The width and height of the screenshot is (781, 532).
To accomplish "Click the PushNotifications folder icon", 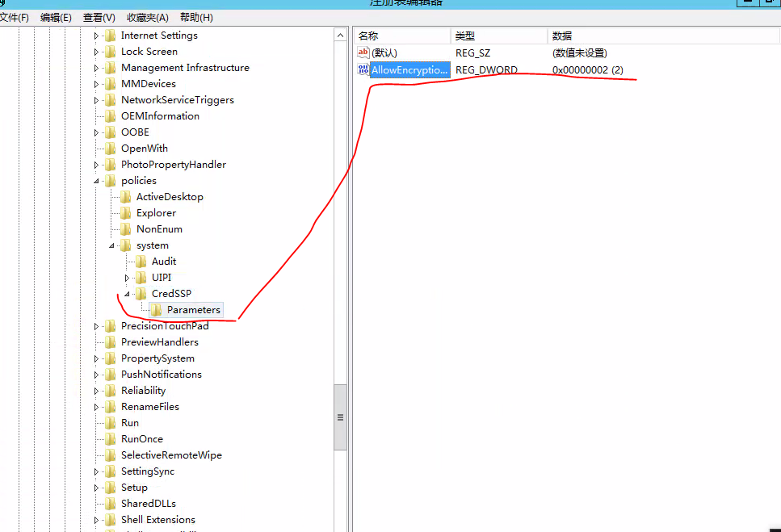I will (x=110, y=375).
